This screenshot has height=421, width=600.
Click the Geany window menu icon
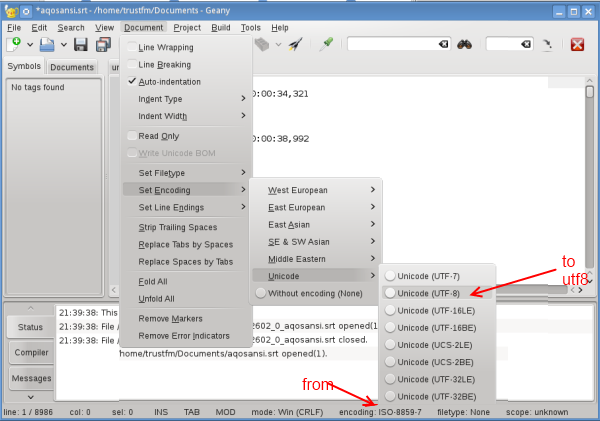pos(11,11)
